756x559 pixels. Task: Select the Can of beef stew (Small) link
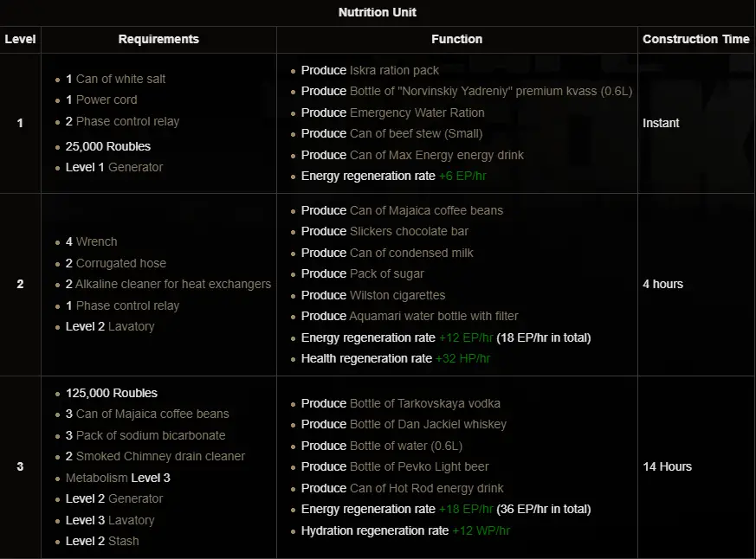(x=416, y=133)
